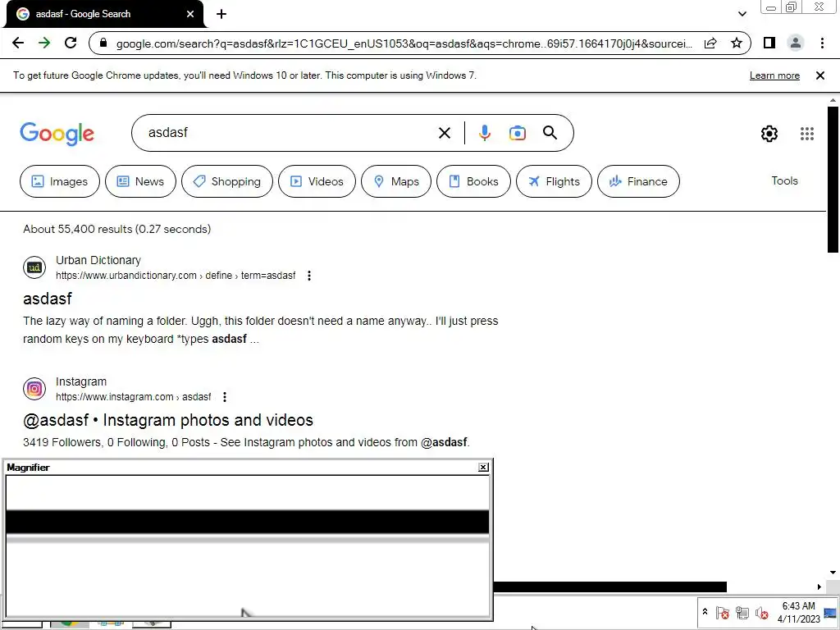Clear the search box text
This screenshot has width=840, height=630.
click(x=444, y=133)
